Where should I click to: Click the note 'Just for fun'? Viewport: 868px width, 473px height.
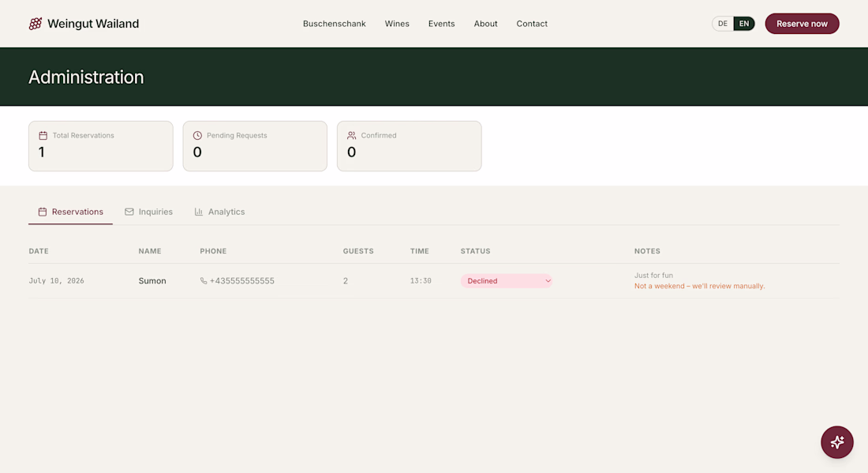pyautogui.click(x=654, y=276)
